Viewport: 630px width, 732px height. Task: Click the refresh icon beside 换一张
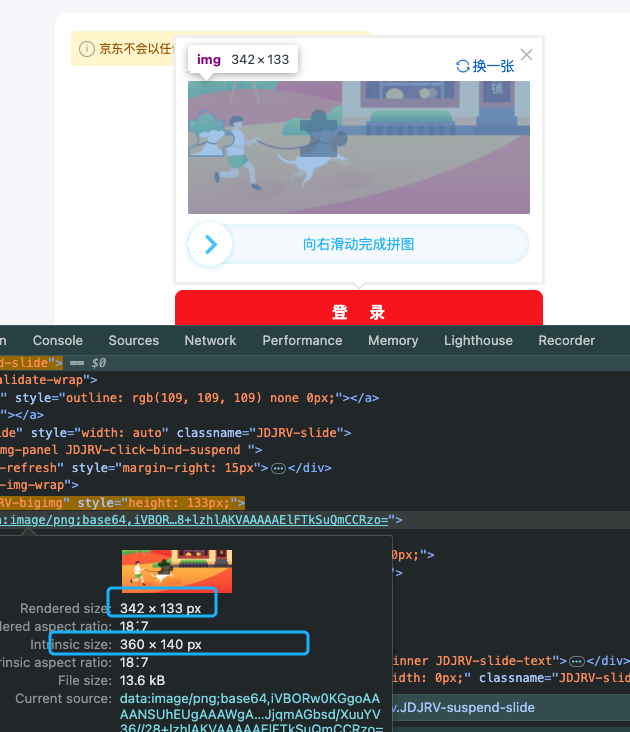(462, 66)
